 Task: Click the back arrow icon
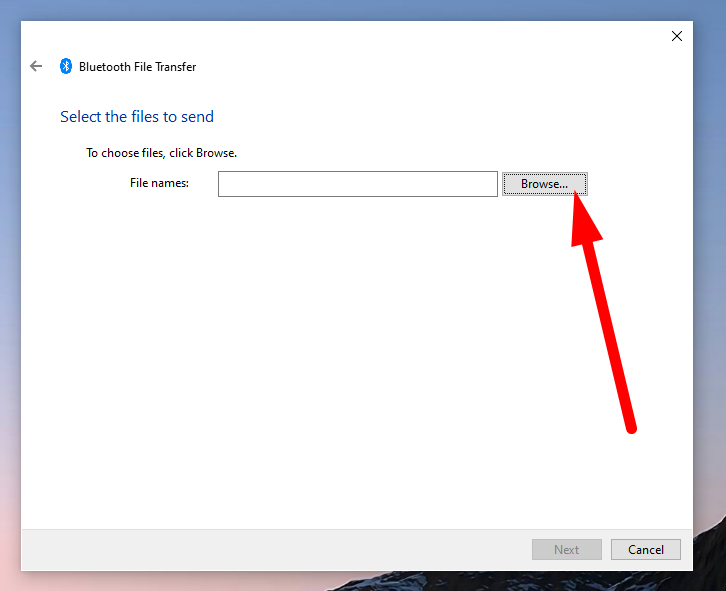[36, 66]
